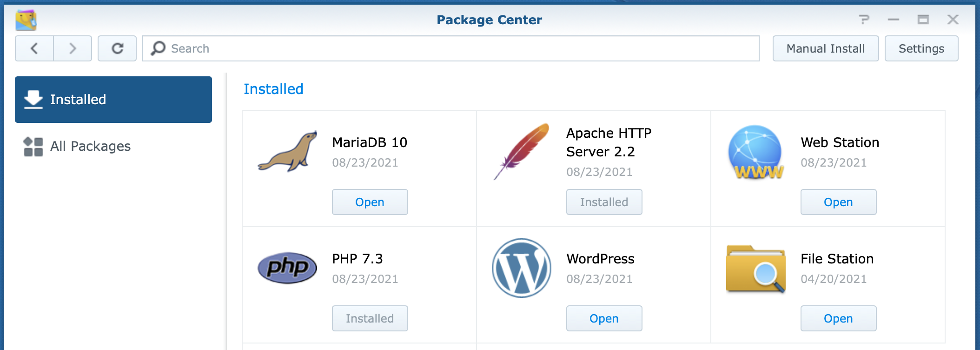Open Web Station with its Open button
Screen dimensions: 980x350
pyautogui.click(x=839, y=202)
